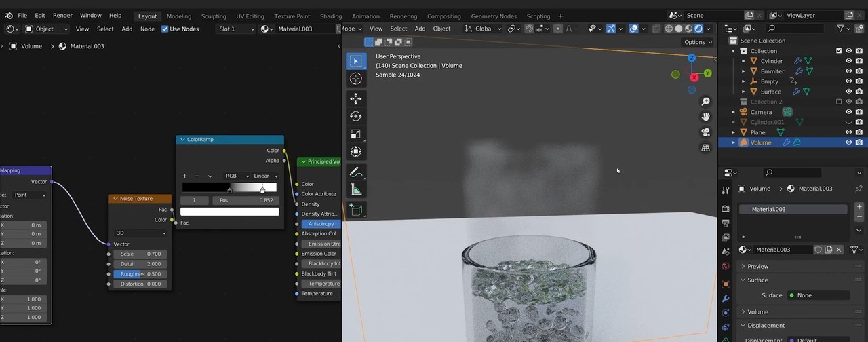Activate the Move tool

[x=356, y=98]
